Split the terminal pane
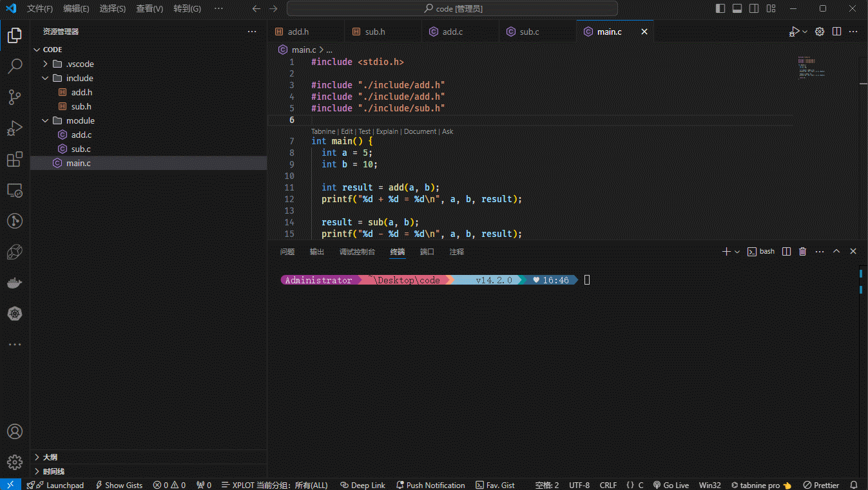The image size is (868, 490). (786, 252)
